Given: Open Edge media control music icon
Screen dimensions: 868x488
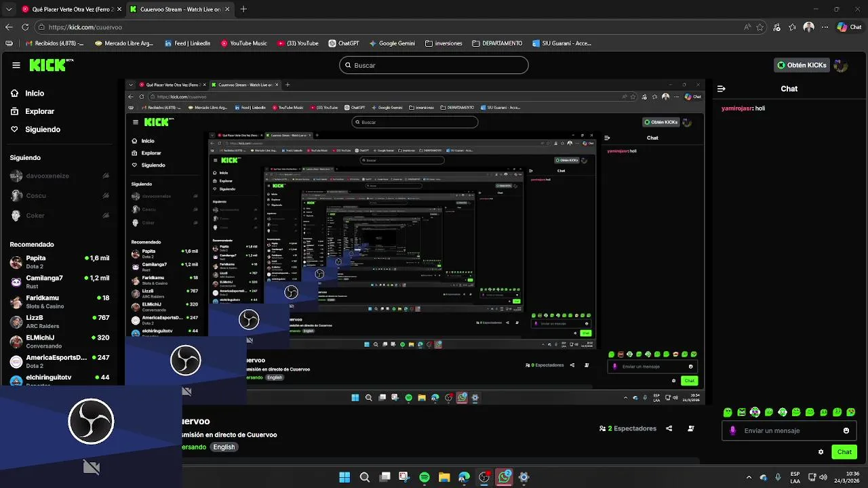Looking at the screenshot, I should pos(776,28).
